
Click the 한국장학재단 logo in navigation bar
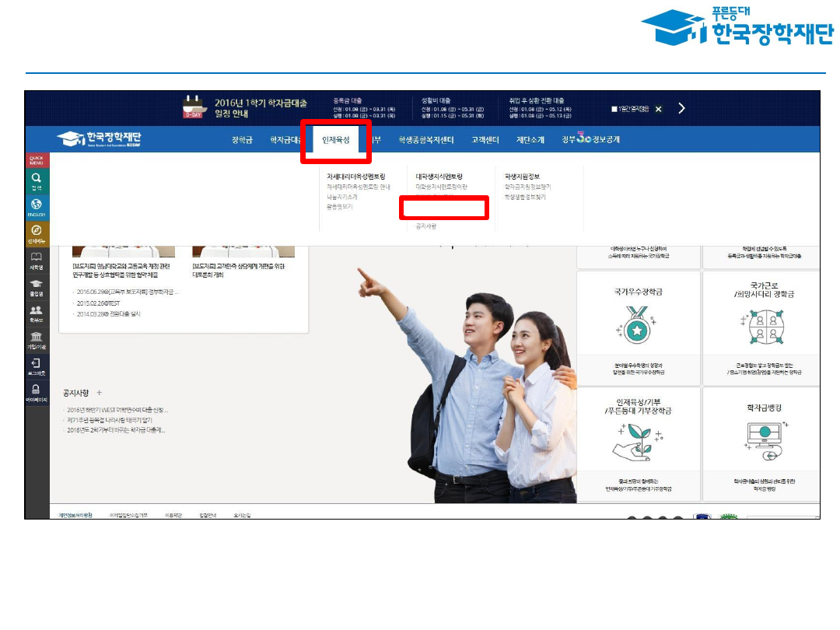coord(99,139)
